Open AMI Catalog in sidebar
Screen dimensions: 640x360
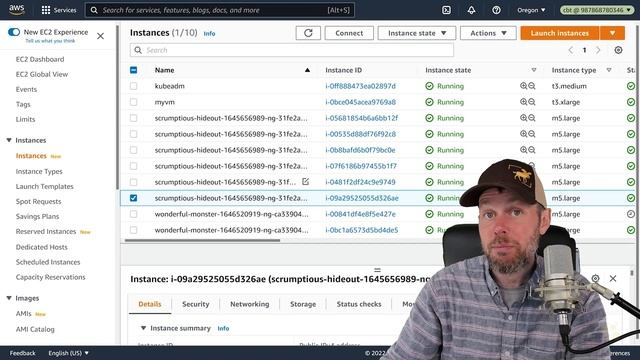[35, 329]
